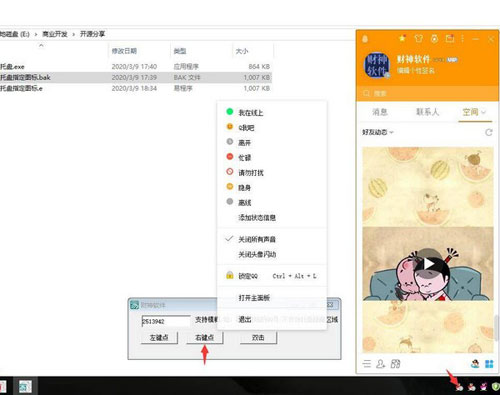Open the blue app manager tiles icon
Viewport: 500px width, 395px height.
pyautogui.click(x=489, y=364)
